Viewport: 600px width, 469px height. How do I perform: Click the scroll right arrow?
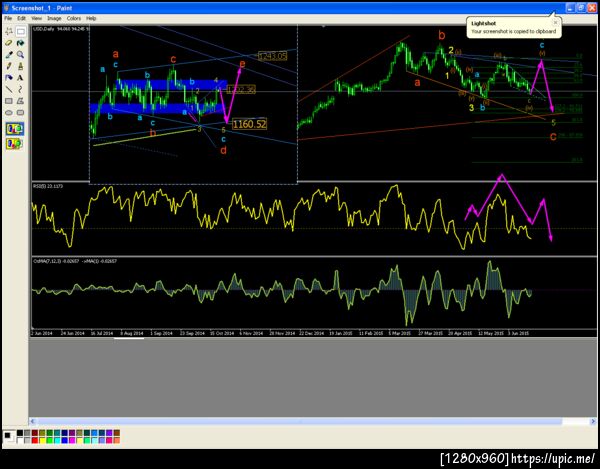(593, 421)
